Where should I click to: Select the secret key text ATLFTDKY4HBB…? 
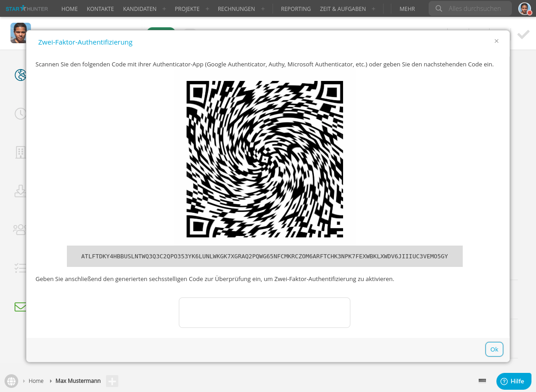pyautogui.click(x=264, y=256)
